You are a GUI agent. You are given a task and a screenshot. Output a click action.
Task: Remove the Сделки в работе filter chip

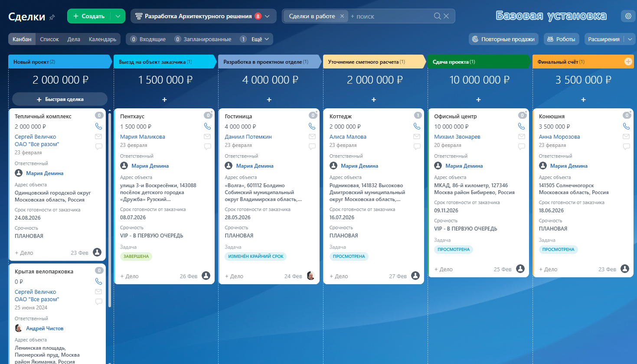[342, 16]
